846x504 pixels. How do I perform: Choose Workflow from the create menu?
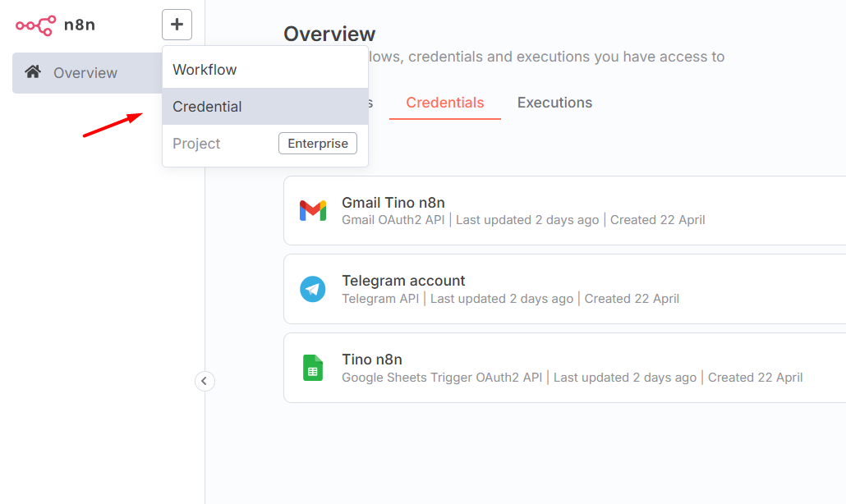(x=265, y=70)
